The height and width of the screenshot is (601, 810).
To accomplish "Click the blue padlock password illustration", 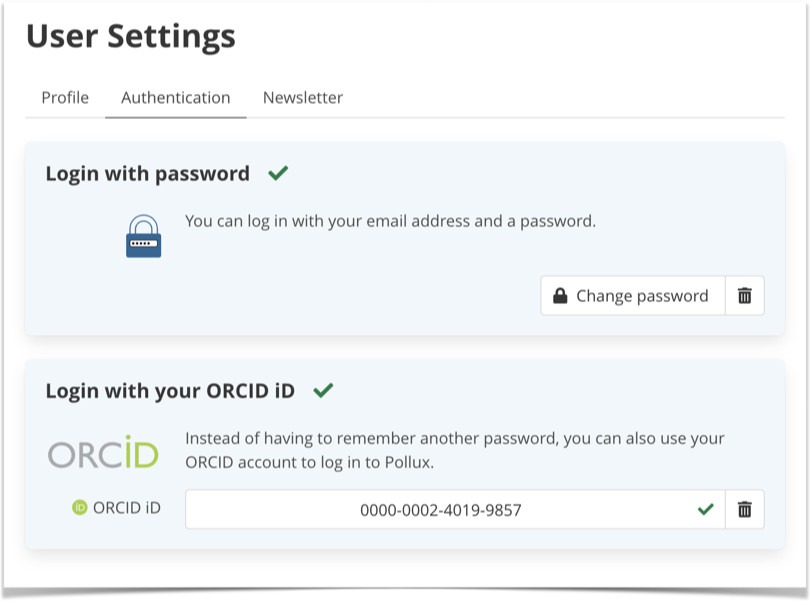I will 144,236.
